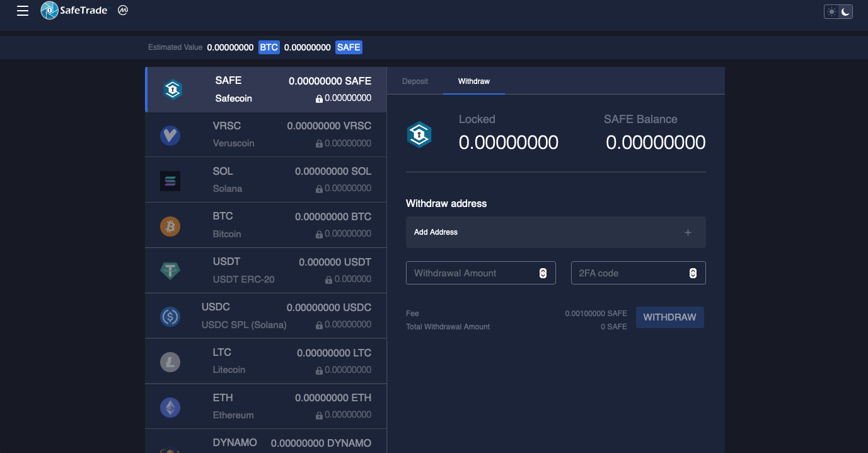Expand the Add Address section with plus sign

pyautogui.click(x=688, y=232)
